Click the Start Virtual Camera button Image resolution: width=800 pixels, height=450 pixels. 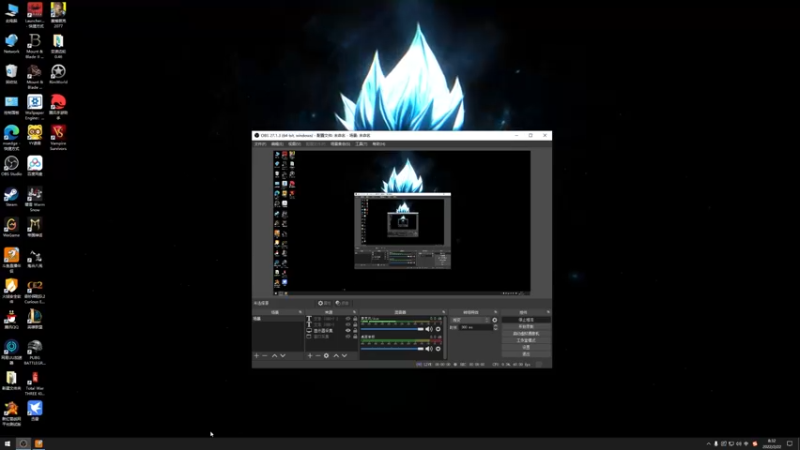(x=526, y=334)
